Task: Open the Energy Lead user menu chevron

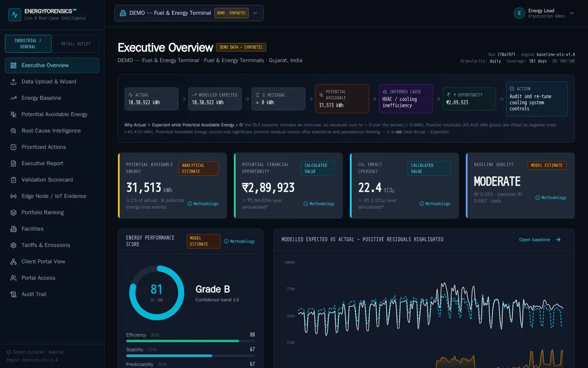Action: [x=572, y=13]
